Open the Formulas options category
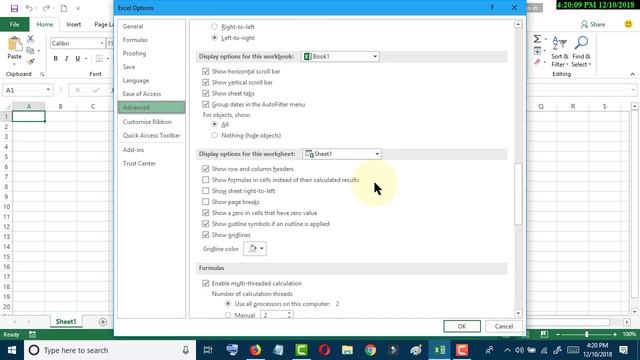640x360 pixels. 135,40
